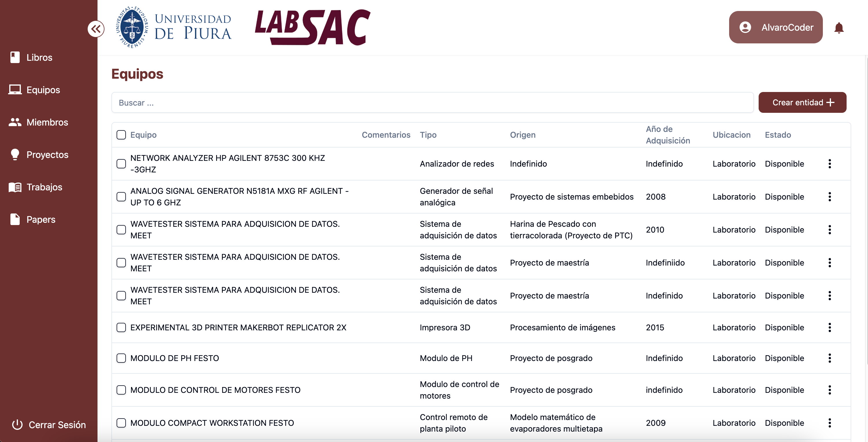Image resolution: width=868 pixels, height=442 pixels.
Task: Click the Libros book icon
Action: click(15, 57)
